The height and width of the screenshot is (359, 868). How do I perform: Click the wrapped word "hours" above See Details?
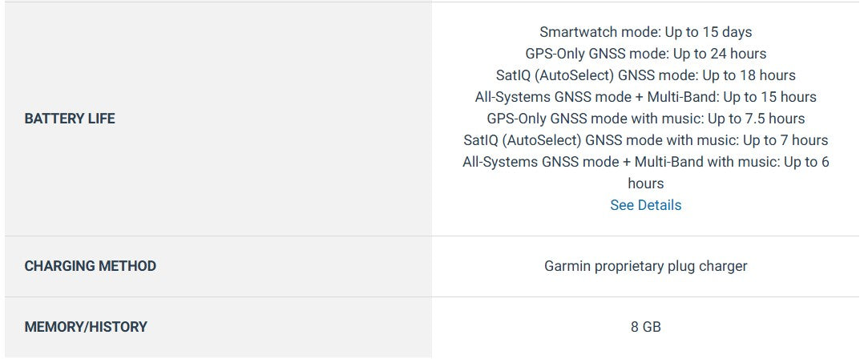(645, 184)
